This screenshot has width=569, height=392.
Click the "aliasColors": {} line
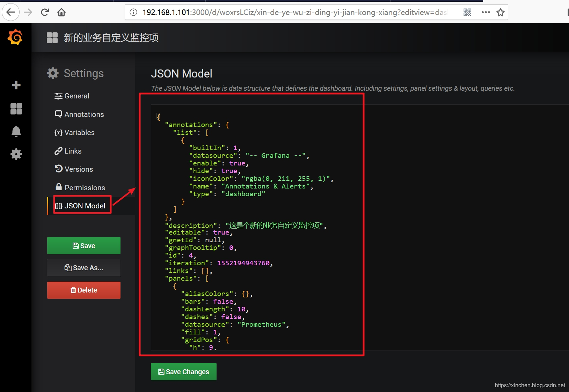click(217, 294)
